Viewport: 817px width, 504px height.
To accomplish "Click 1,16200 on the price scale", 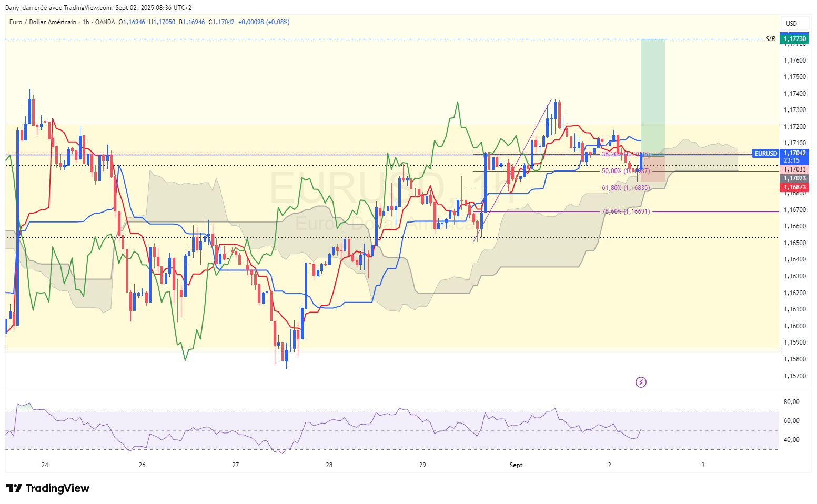I will point(795,293).
